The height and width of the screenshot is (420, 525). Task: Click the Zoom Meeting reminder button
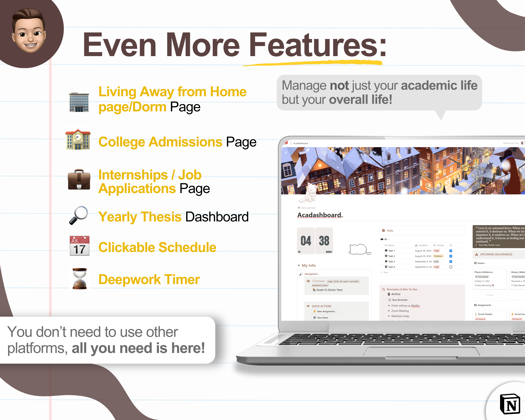(x=400, y=311)
